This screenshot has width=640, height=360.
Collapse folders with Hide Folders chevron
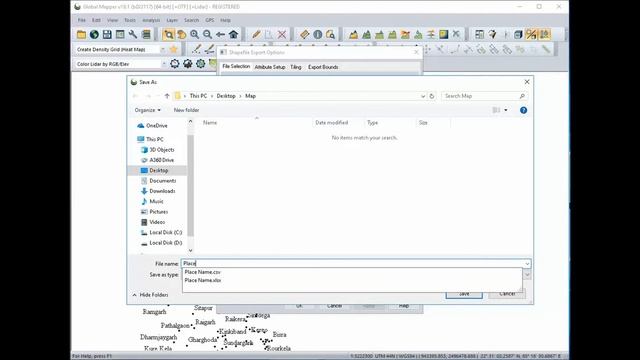tap(134, 295)
